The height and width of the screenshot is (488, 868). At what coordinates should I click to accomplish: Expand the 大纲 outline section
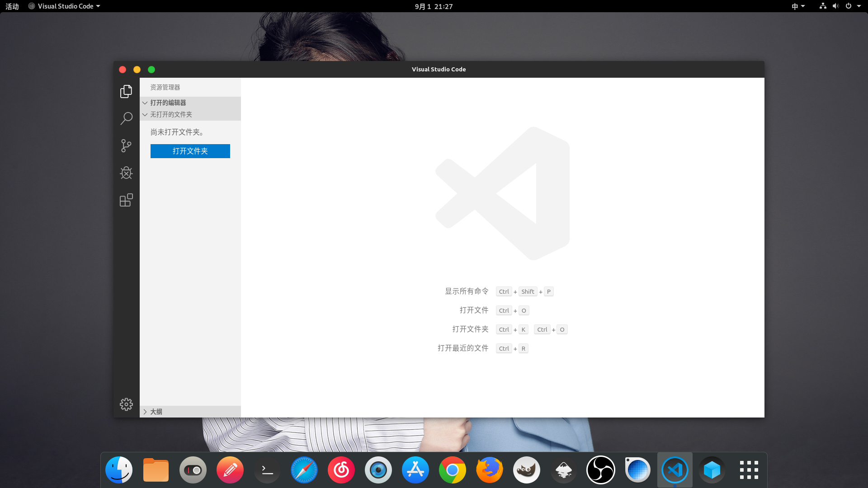point(190,412)
